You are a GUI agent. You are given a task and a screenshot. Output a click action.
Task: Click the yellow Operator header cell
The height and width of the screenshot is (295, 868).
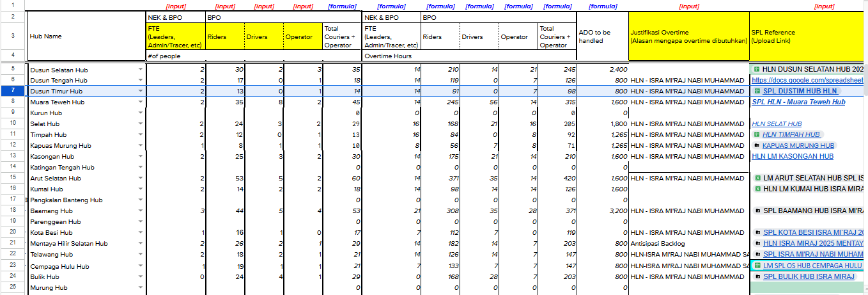[303, 36]
